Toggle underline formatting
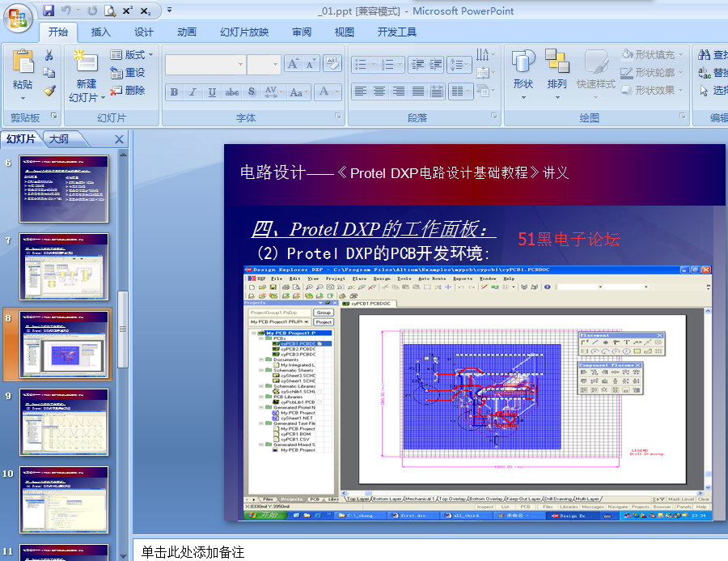The height and width of the screenshot is (561, 728). pos(212,91)
